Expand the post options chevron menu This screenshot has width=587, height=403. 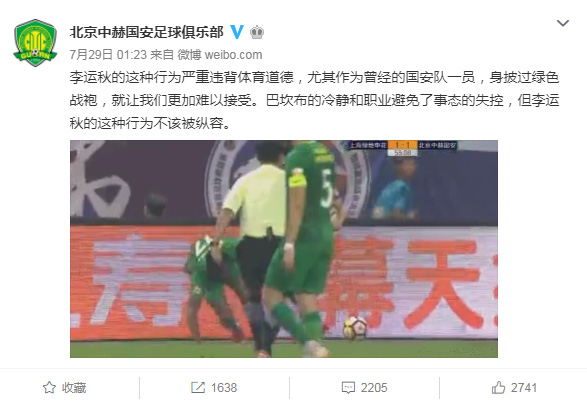tap(563, 23)
